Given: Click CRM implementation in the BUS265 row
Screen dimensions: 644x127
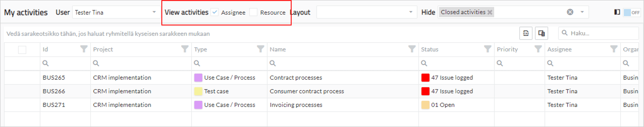Looking at the screenshot, I should pyautogui.click(x=122, y=78).
